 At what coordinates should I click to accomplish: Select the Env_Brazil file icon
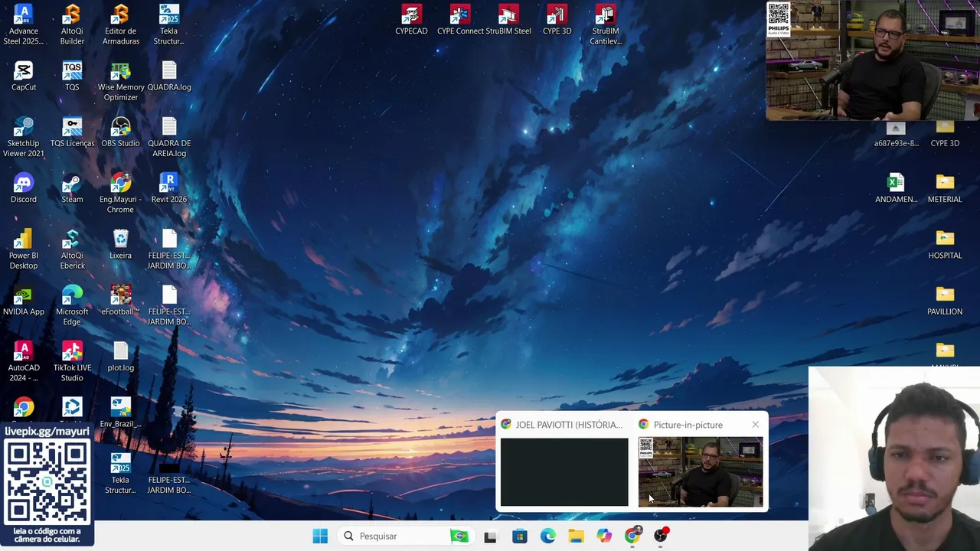pos(120,412)
